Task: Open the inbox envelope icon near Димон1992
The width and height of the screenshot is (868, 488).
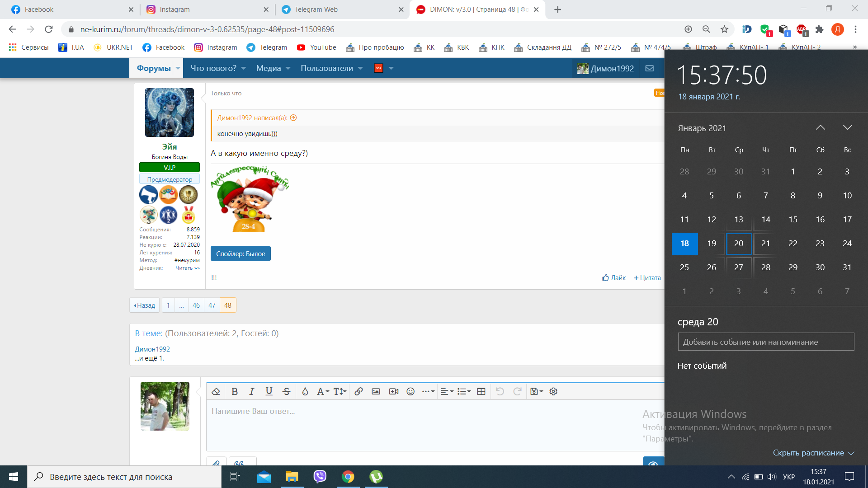Action: (x=650, y=68)
